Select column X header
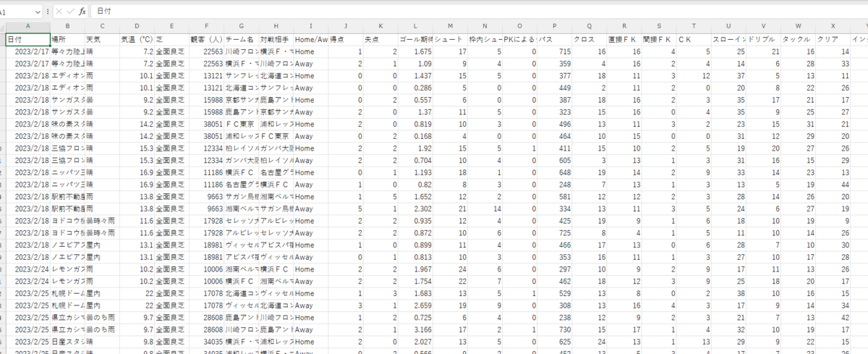 833,26
